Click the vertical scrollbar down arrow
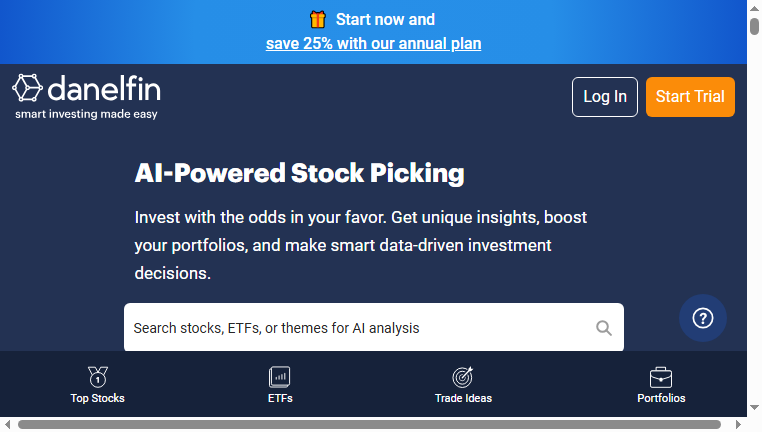 754,407
